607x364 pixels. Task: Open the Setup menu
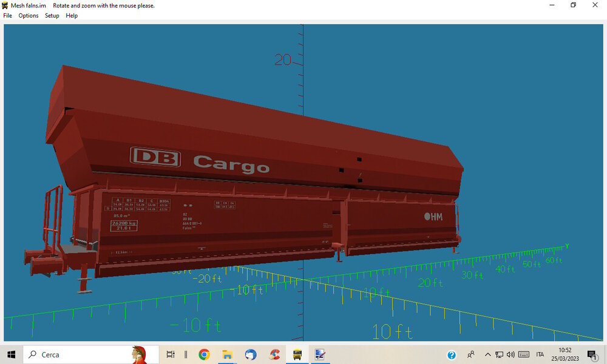tap(52, 16)
